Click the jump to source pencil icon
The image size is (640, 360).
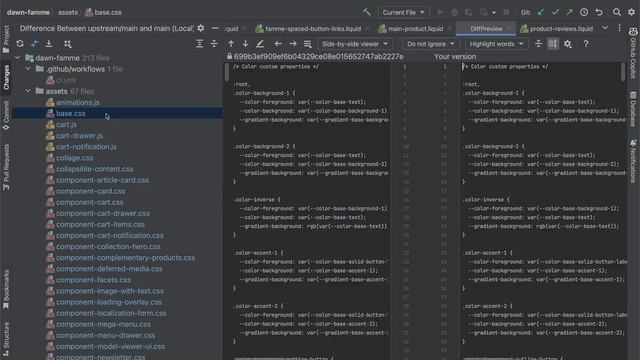click(x=260, y=44)
